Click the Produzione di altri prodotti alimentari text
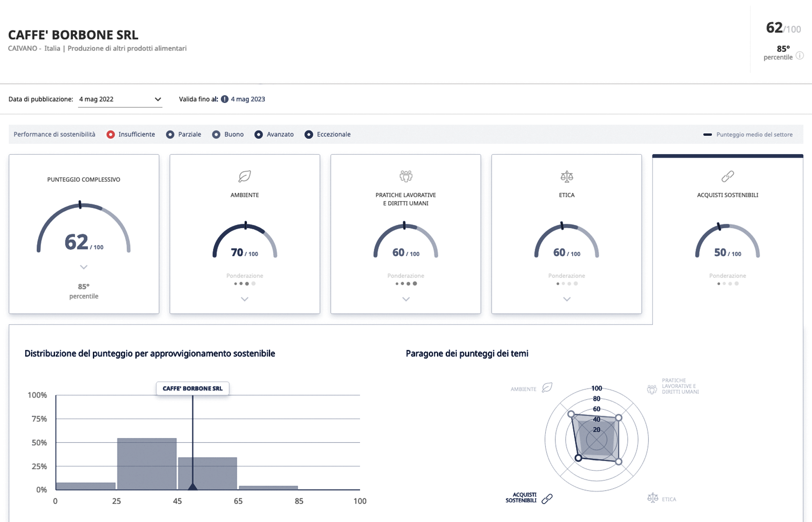812x522 pixels. pyautogui.click(x=127, y=48)
